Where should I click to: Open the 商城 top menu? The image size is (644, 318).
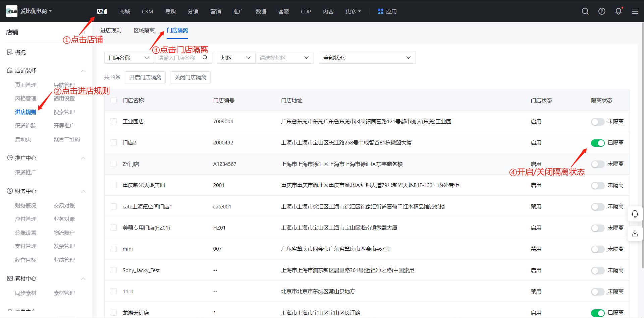[124, 11]
